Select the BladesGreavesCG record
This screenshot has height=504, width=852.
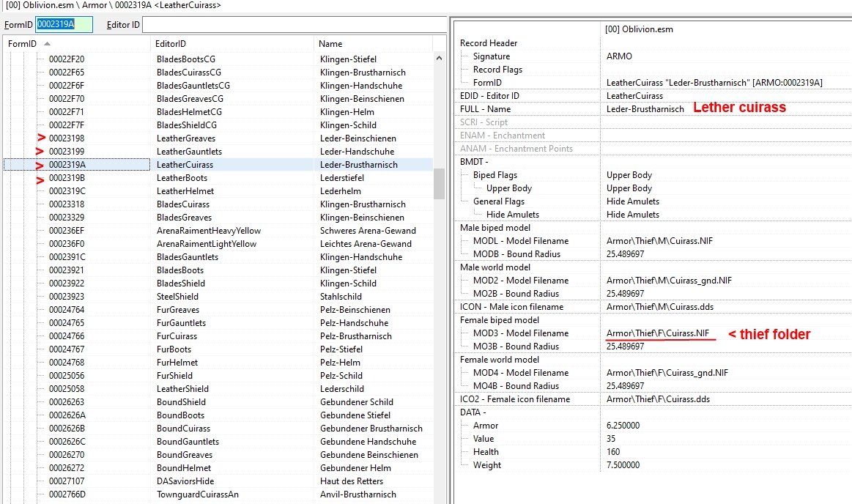[218, 99]
